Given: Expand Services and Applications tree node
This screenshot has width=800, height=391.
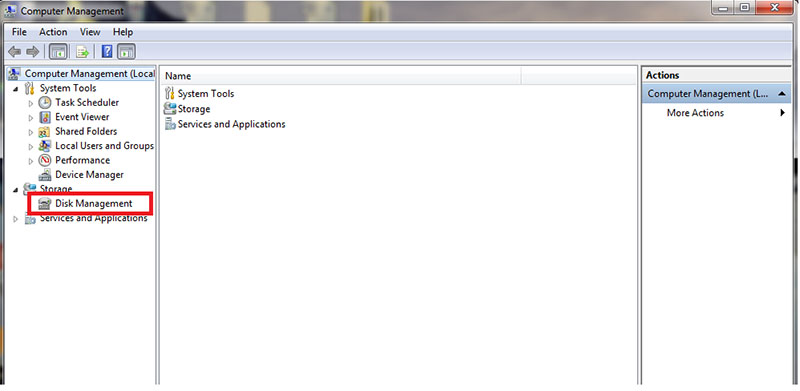Looking at the screenshot, I should (x=15, y=219).
